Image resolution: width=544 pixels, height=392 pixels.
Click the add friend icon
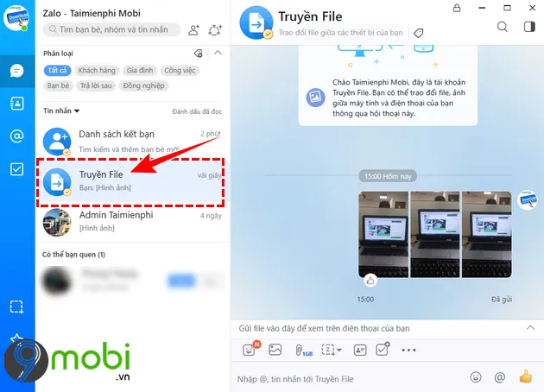click(194, 30)
